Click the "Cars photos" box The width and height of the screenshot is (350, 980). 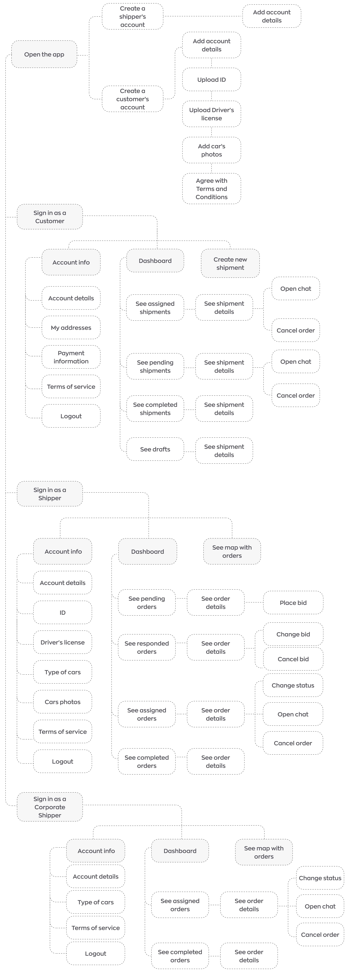tap(63, 702)
